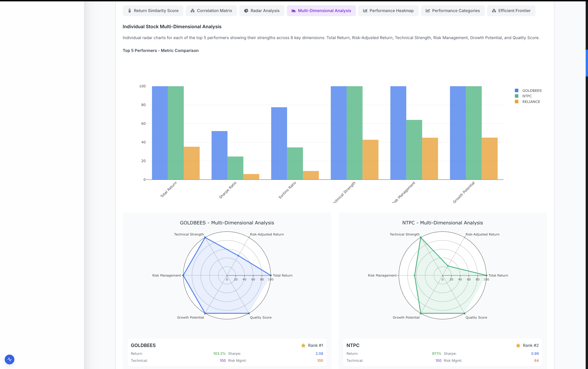Click the blue activity pulse floating button

pyautogui.click(x=10, y=359)
